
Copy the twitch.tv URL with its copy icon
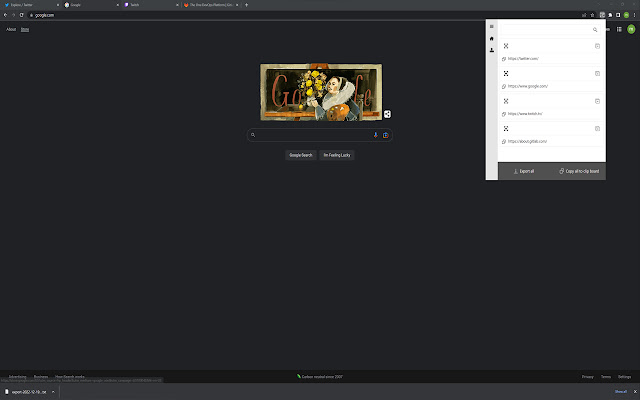pos(504,114)
